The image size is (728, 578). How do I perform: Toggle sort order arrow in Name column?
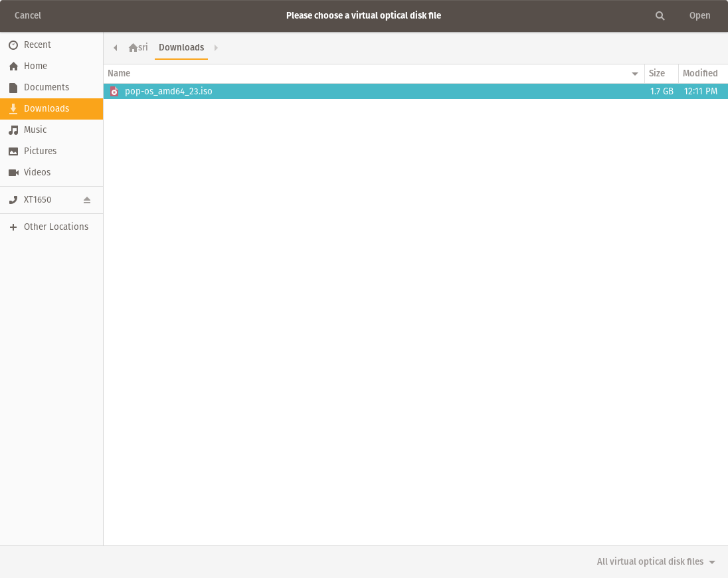coord(635,74)
